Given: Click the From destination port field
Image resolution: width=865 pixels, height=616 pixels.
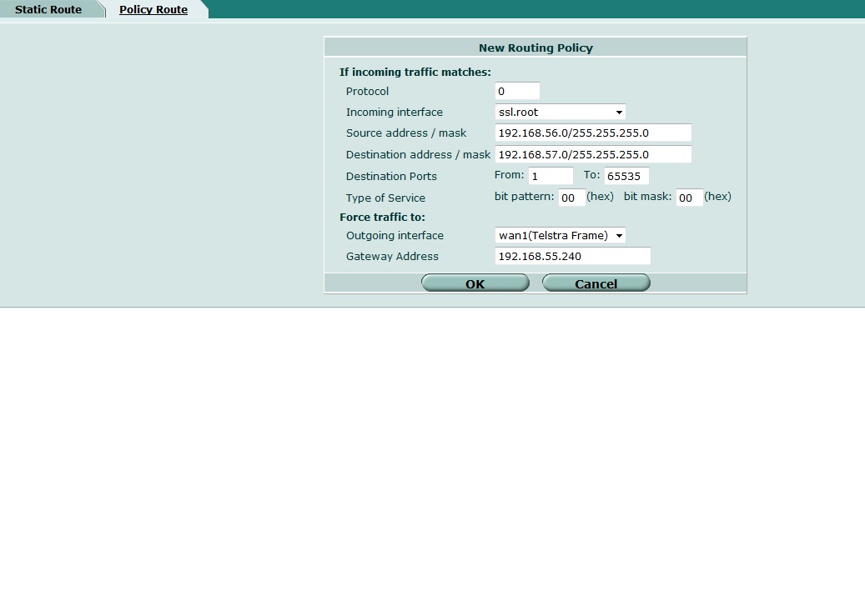Looking at the screenshot, I should pyautogui.click(x=551, y=176).
